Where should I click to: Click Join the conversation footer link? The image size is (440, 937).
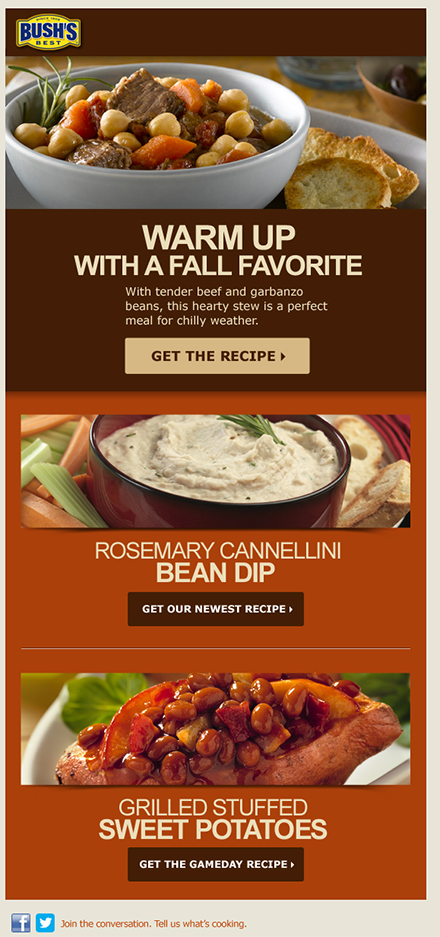pos(154,924)
